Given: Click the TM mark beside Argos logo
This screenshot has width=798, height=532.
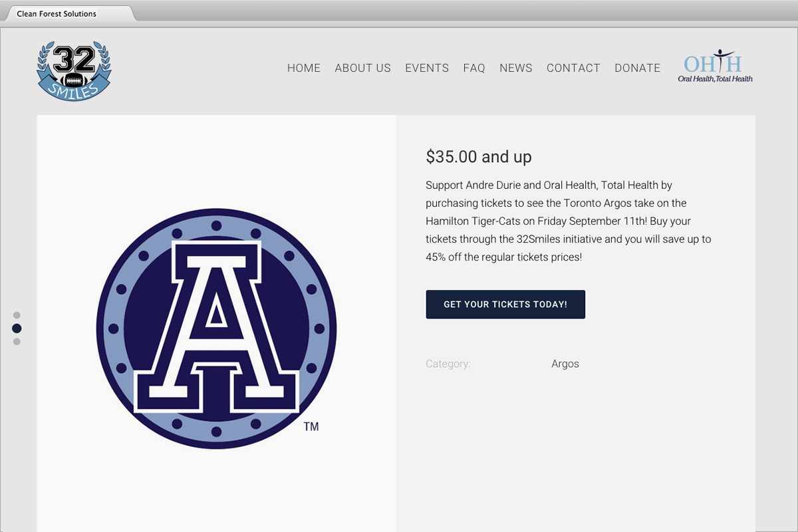Looking at the screenshot, I should pos(311,427).
